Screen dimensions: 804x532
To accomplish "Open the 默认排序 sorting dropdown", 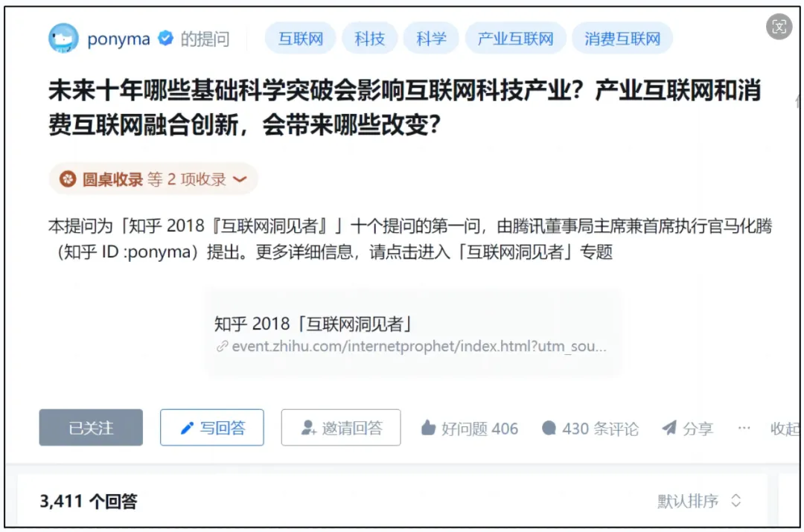I will click(x=699, y=501).
